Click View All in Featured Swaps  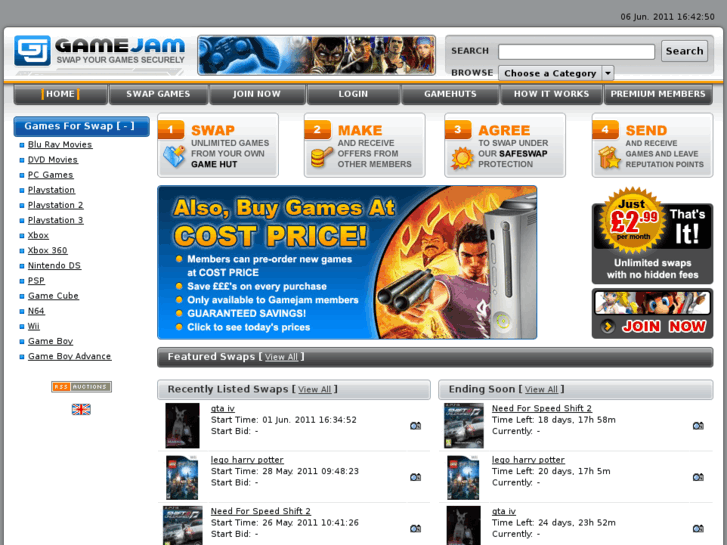pos(281,357)
